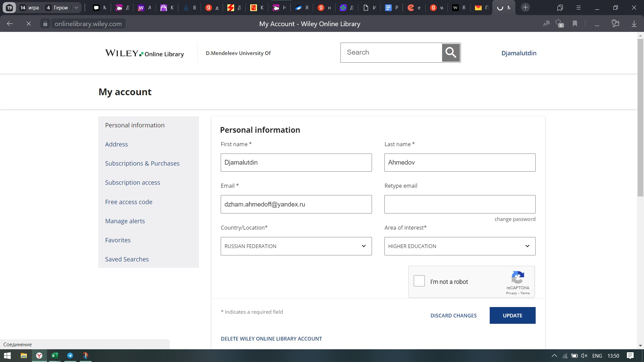
Task: Open a new tab with the plus button
Action: click(526, 7)
